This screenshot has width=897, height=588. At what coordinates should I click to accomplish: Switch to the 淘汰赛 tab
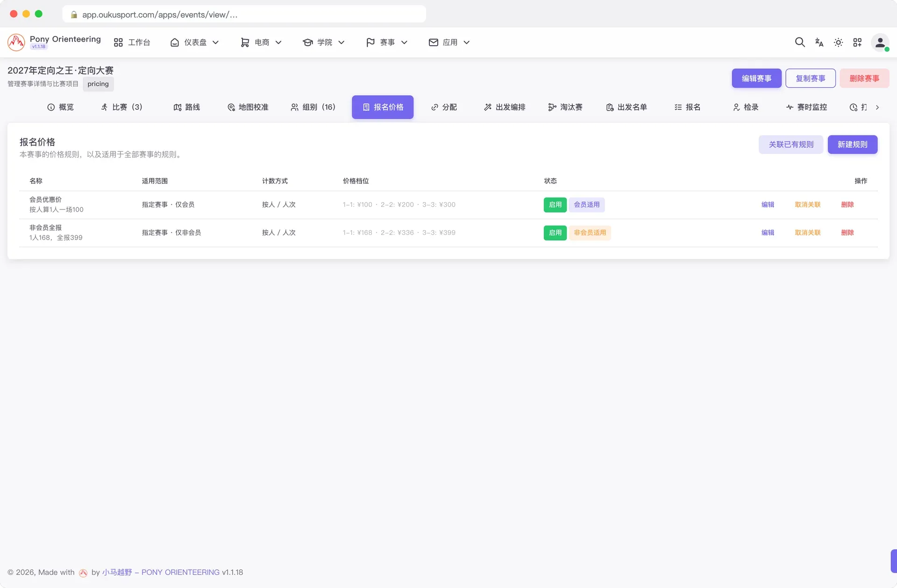coord(565,107)
